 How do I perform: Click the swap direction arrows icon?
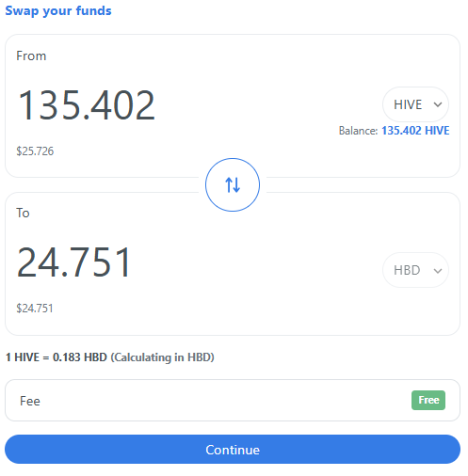[x=233, y=184]
